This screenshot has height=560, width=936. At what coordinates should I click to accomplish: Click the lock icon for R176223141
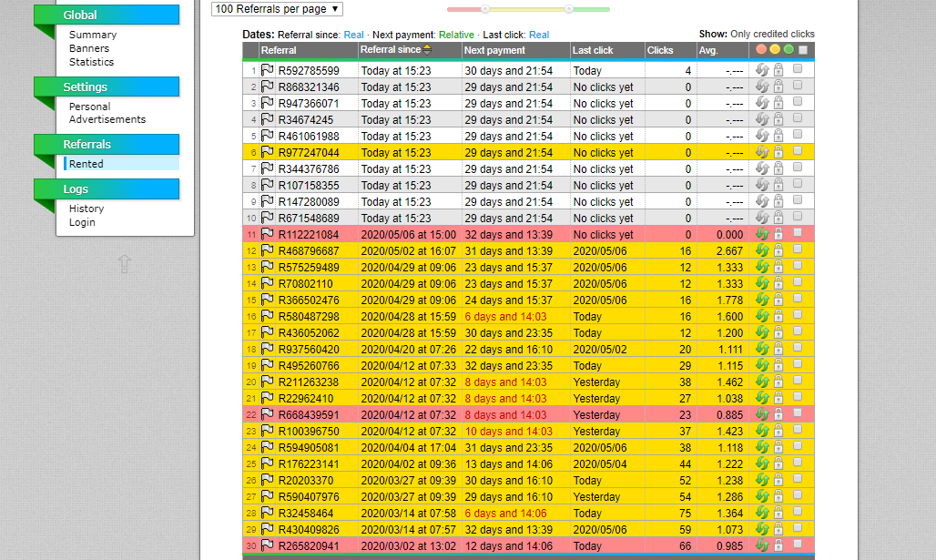pos(778,463)
